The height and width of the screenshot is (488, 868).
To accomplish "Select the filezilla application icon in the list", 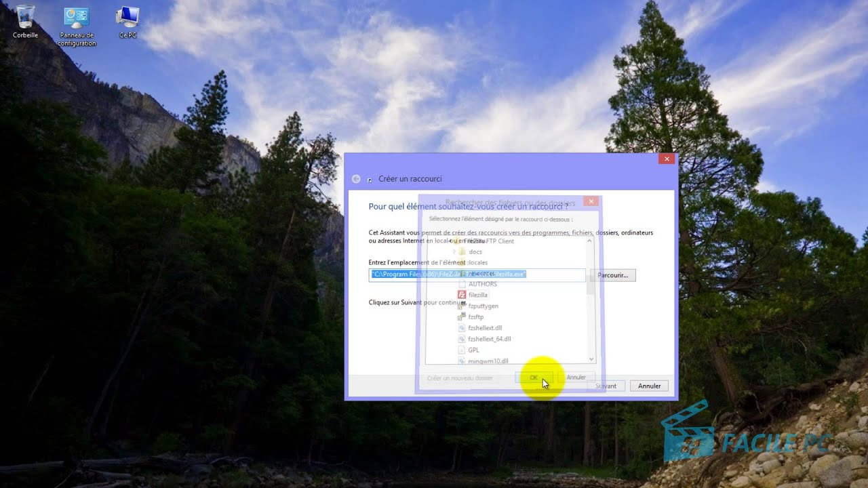I will click(462, 295).
